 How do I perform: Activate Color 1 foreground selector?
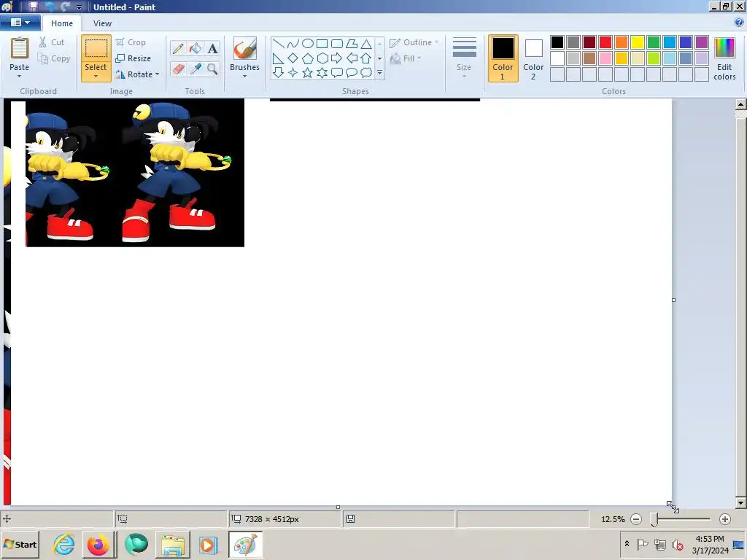[503, 58]
